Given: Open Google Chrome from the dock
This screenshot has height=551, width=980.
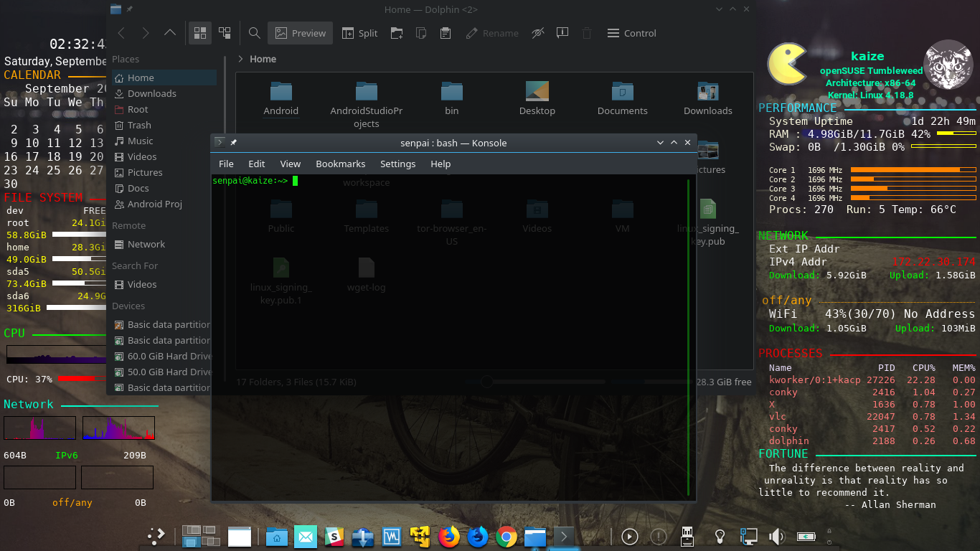Looking at the screenshot, I should pyautogui.click(x=507, y=537).
